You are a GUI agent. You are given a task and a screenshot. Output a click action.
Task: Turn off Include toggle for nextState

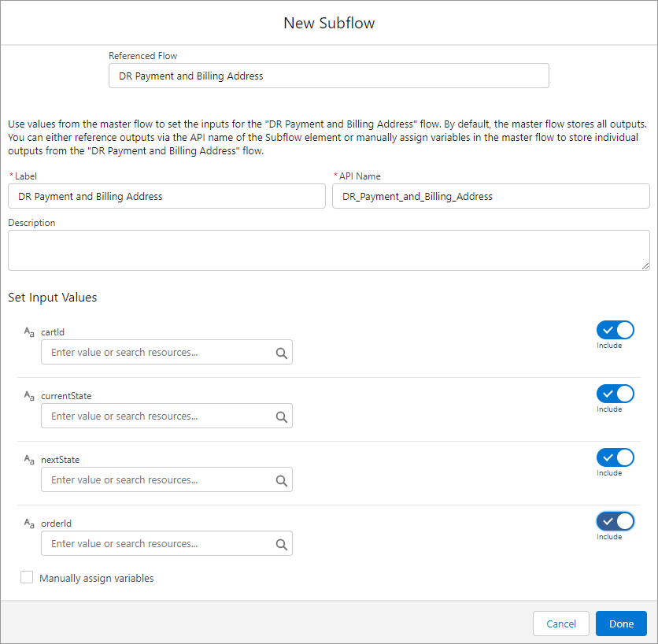615,457
